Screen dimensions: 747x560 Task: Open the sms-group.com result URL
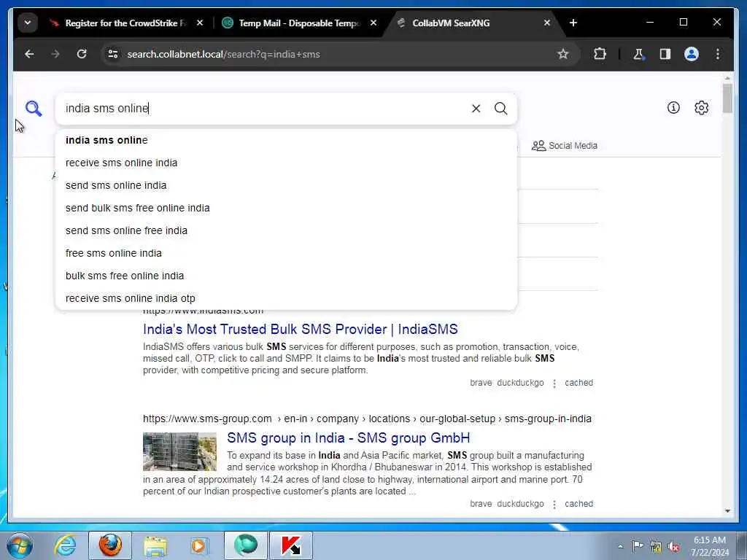pos(367,419)
